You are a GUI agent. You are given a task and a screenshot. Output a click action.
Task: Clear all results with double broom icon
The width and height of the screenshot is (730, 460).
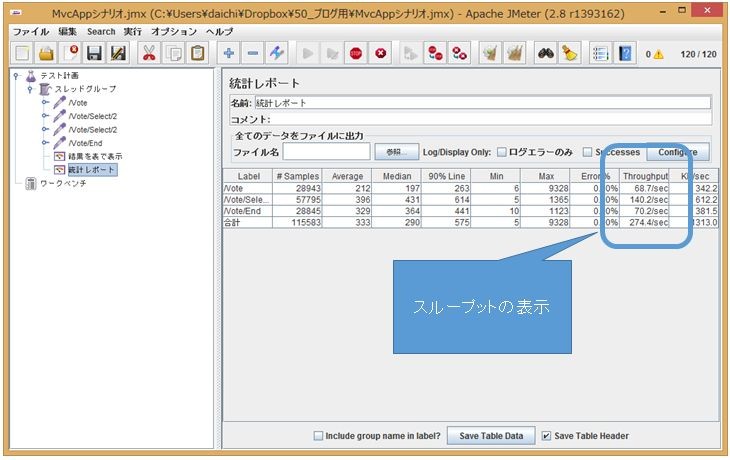tap(514, 54)
